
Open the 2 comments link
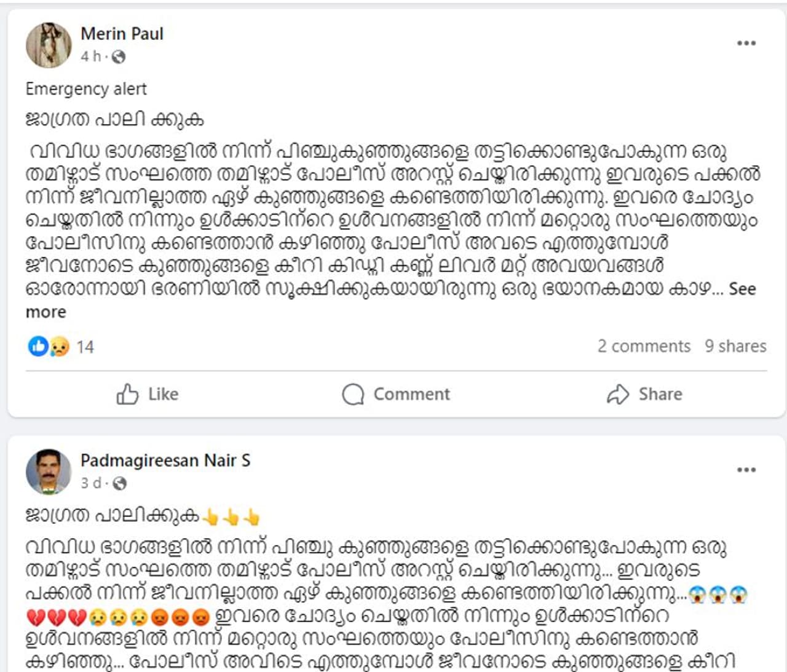(x=644, y=346)
